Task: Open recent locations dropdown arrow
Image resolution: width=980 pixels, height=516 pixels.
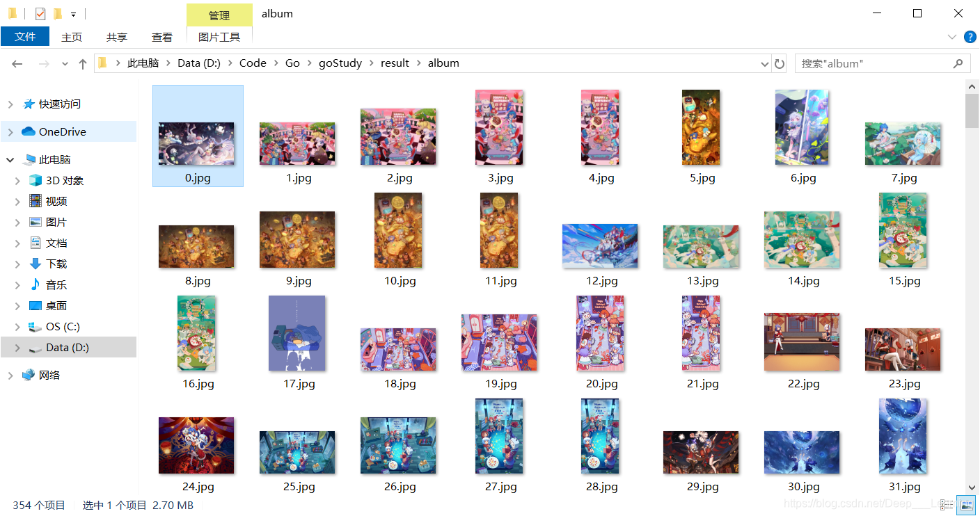Action: click(x=65, y=64)
